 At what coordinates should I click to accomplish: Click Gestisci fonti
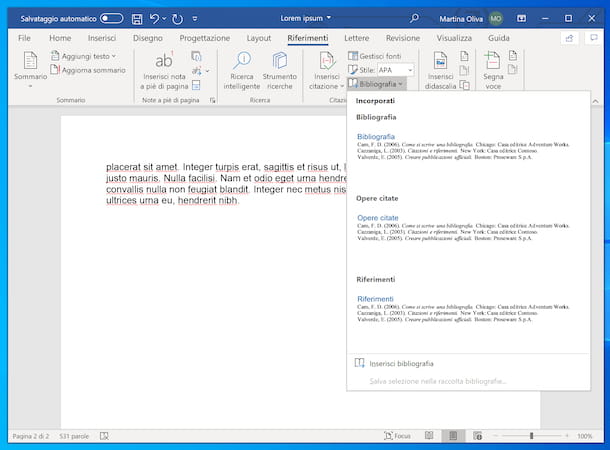(x=375, y=56)
